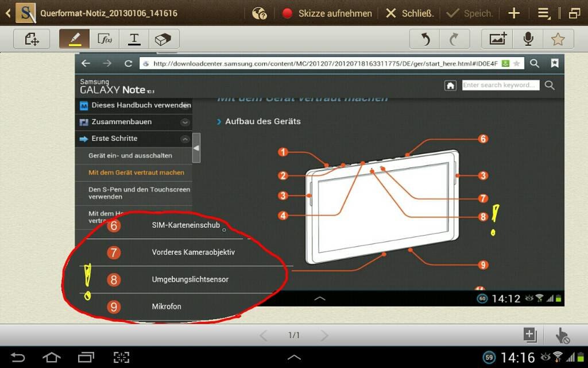Collapse the manual sidebar with handle arrow

coord(196,148)
